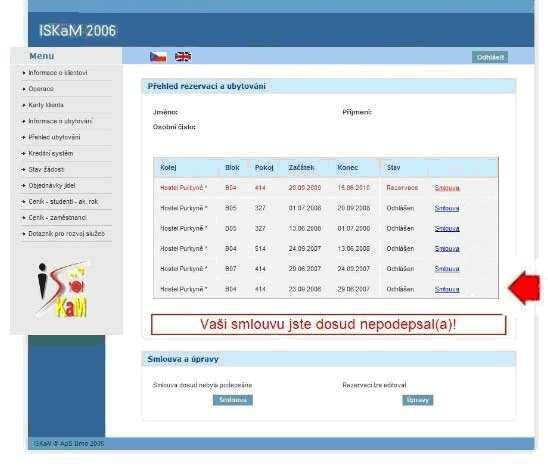Open Informace o klientovi menu item

pos(58,73)
